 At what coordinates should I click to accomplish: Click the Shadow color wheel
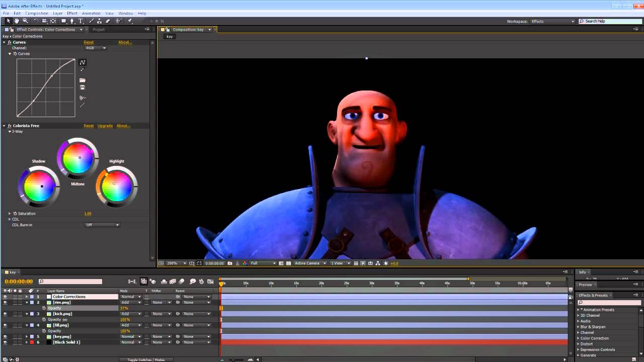(x=39, y=187)
